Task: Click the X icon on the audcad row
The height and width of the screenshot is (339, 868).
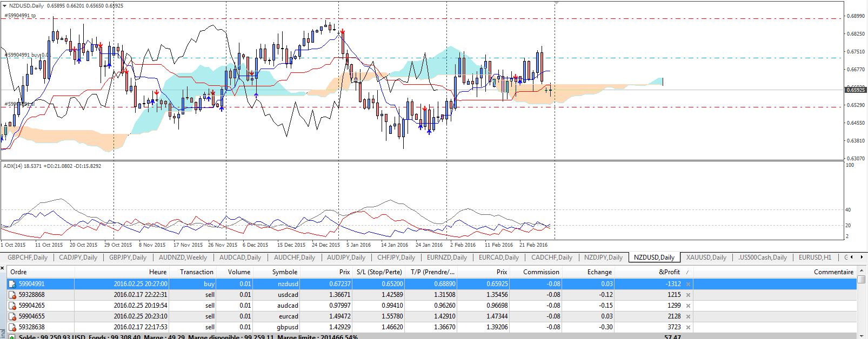Action: tap(688, 306)
